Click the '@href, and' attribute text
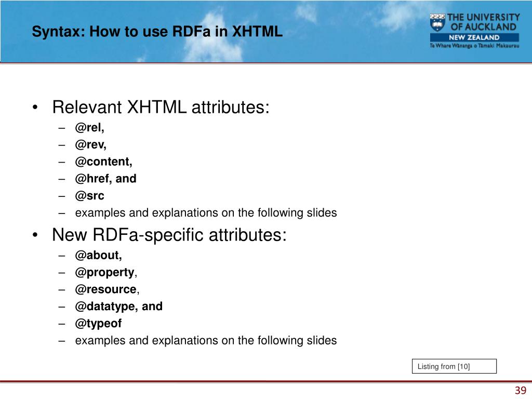Screen dimensions: 532x399 click(105, 179)
